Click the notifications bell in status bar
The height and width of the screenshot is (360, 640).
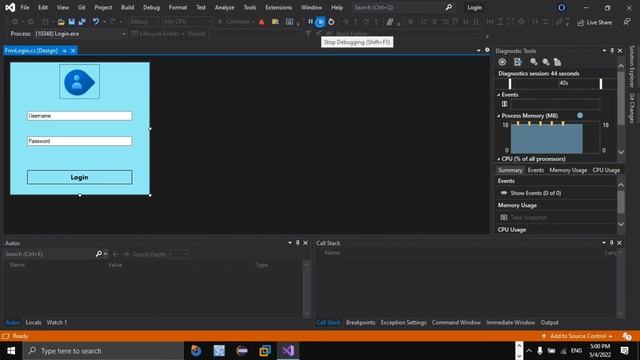click(x=627, y=336)
